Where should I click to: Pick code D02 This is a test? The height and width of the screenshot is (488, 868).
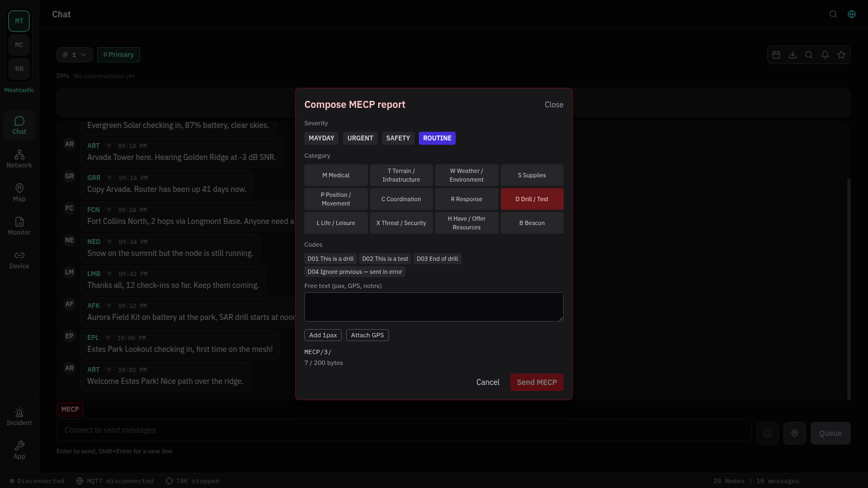[385, 259]
